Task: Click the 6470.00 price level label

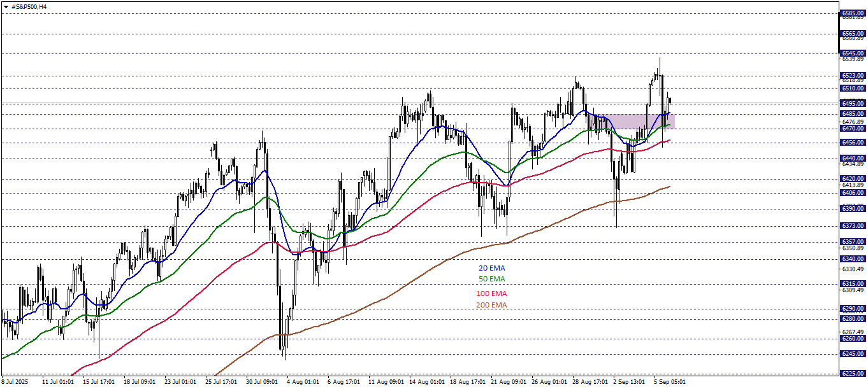Action: (852, 129)
